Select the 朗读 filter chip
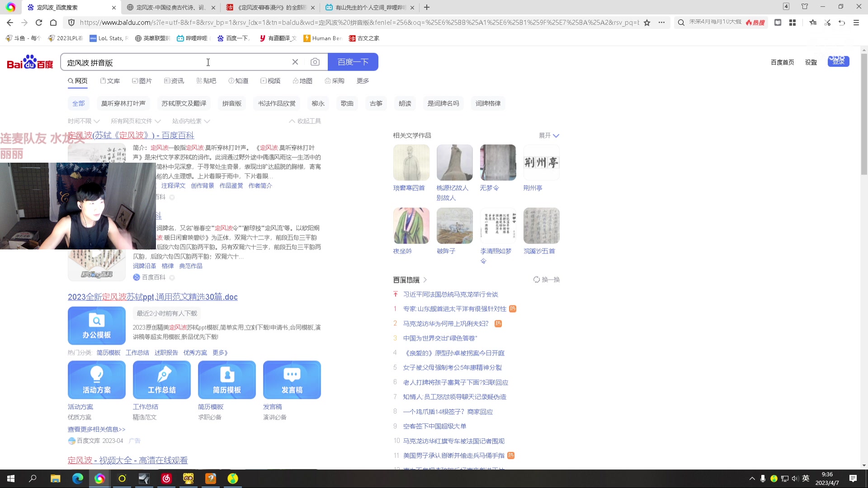 coord(405,103)
